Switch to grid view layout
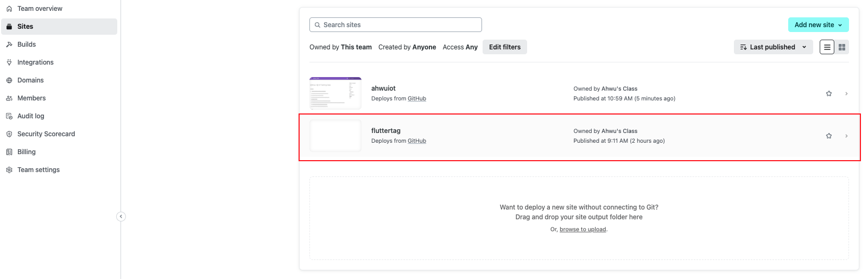The height and width of the screenshot is (279, 868). tap(842, 47)
